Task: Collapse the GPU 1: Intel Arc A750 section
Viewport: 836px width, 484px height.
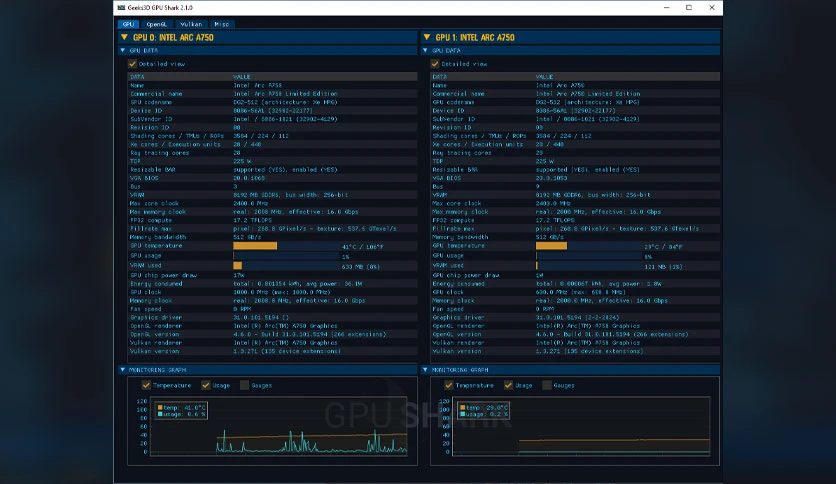Action: click(427, 37)
